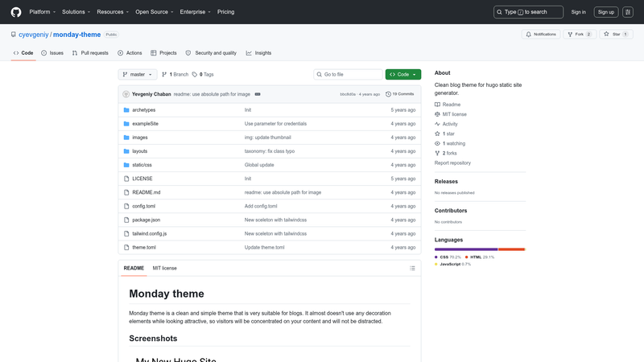The image size is (644, 362).
Task: Expand the Solutions menu
Action: point(76,12)
